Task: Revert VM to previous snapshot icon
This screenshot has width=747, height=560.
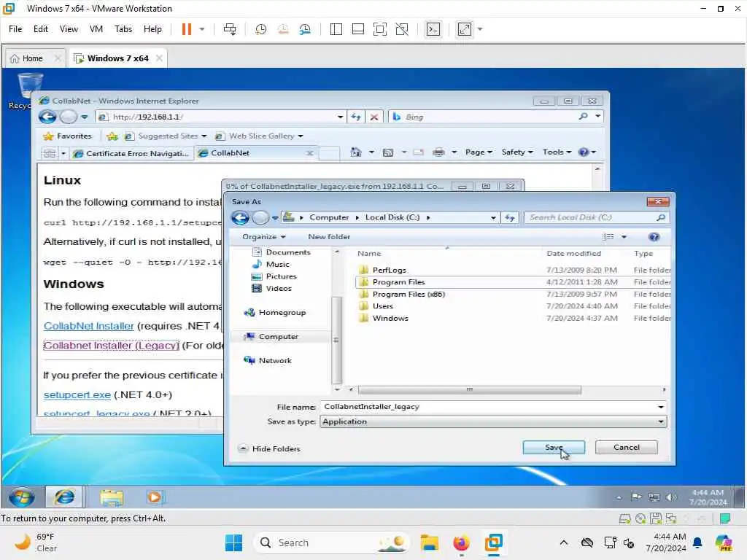Action: click(x=283, y=29)
